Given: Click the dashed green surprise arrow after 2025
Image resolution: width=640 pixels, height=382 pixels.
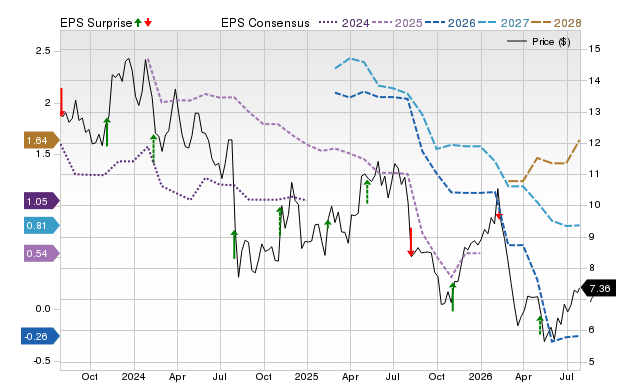Looking at the screenshot, I should (x=328, y=224).
